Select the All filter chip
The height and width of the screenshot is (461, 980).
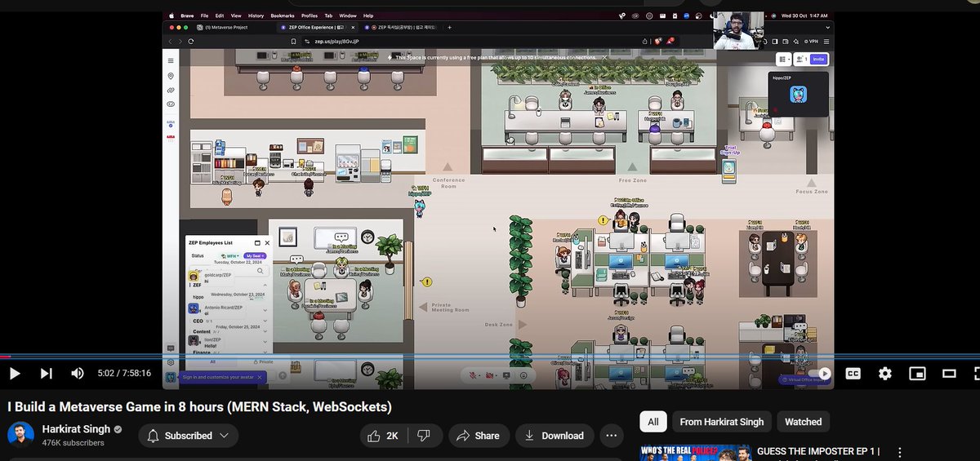653,422
